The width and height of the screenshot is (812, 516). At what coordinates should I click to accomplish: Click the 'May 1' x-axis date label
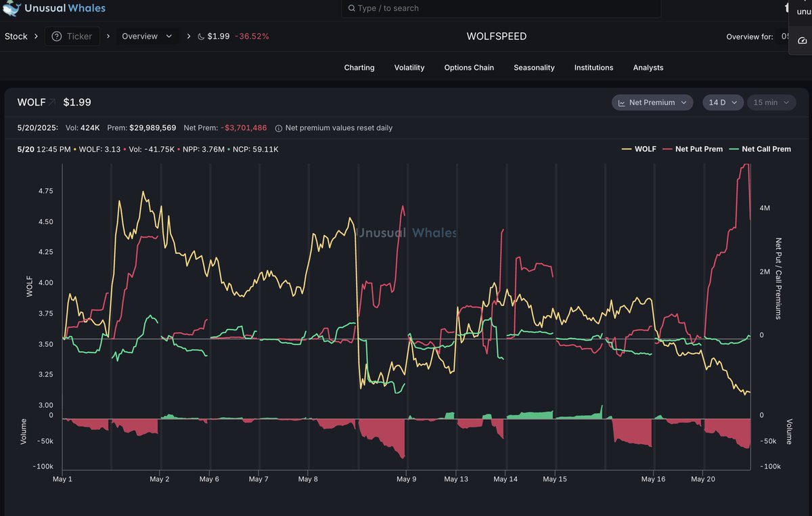pyautogui.click(x=62, y=479)
